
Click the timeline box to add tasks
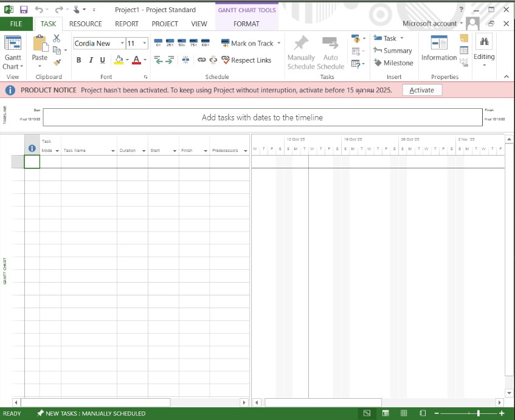click(x=263, y=117)
